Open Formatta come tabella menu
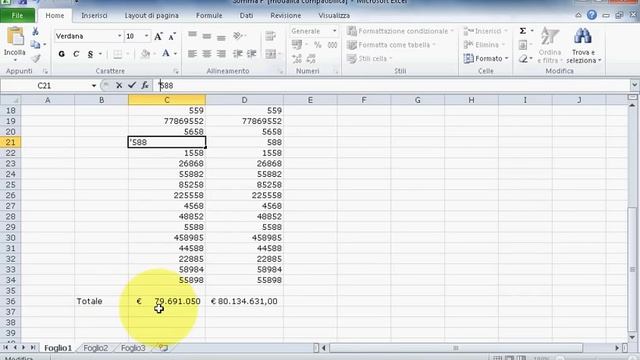The width and height of the screenshot is (640, 360). (x=391, y=44)
